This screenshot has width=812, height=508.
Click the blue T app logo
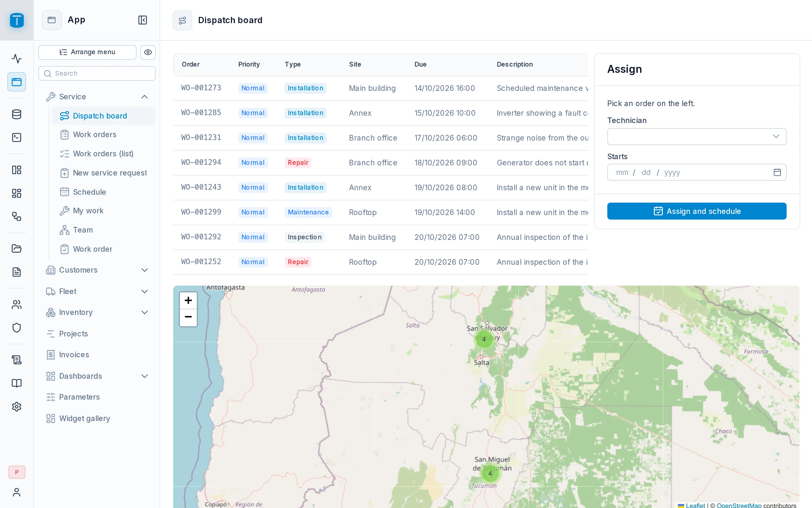coord(17,20)
